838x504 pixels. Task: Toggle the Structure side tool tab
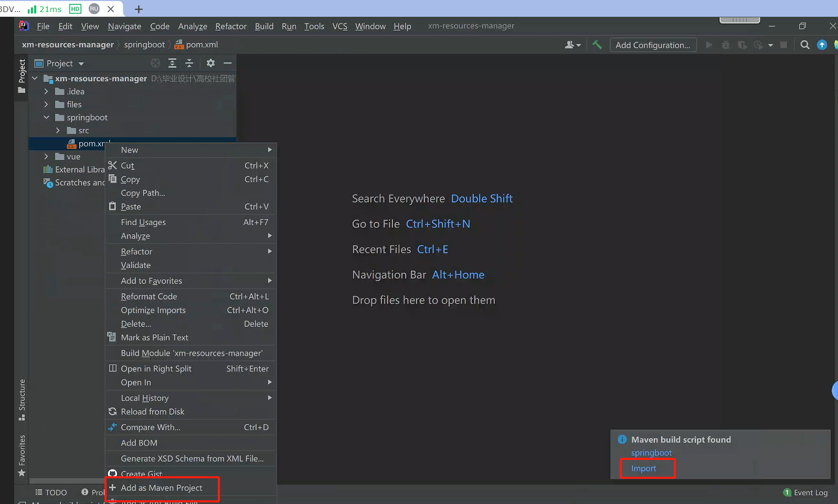point(22,400)
